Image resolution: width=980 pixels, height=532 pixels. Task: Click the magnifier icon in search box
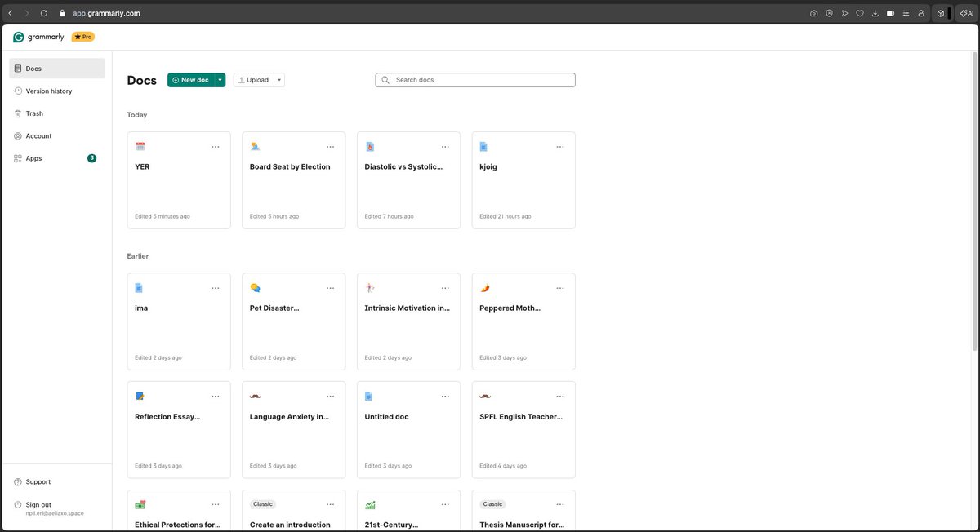[385, 80]
